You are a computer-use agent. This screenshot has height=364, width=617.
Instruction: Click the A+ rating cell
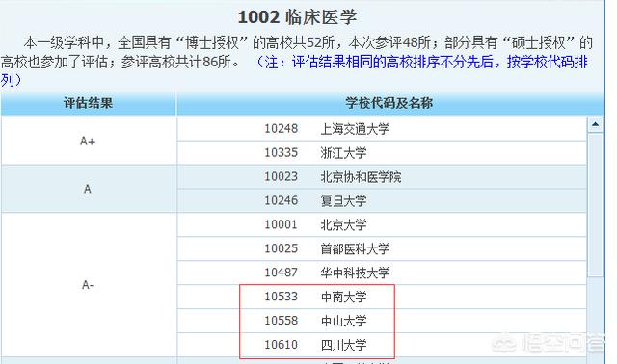[88, 142]
